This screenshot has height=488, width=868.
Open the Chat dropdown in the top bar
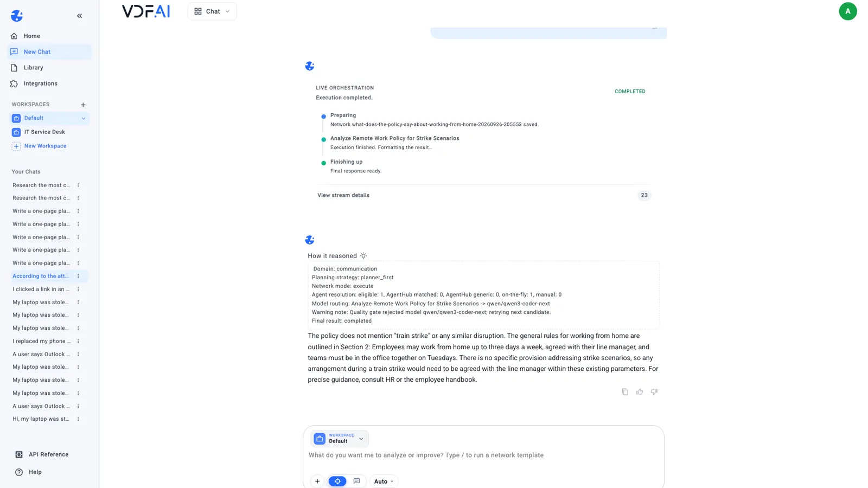point(212,11)
